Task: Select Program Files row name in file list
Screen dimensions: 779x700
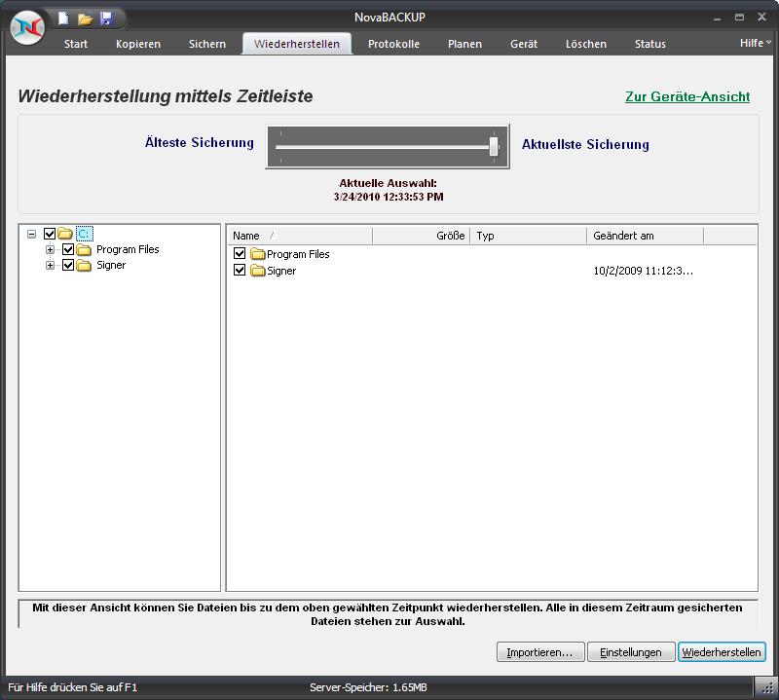Action: tap(298, 254)
